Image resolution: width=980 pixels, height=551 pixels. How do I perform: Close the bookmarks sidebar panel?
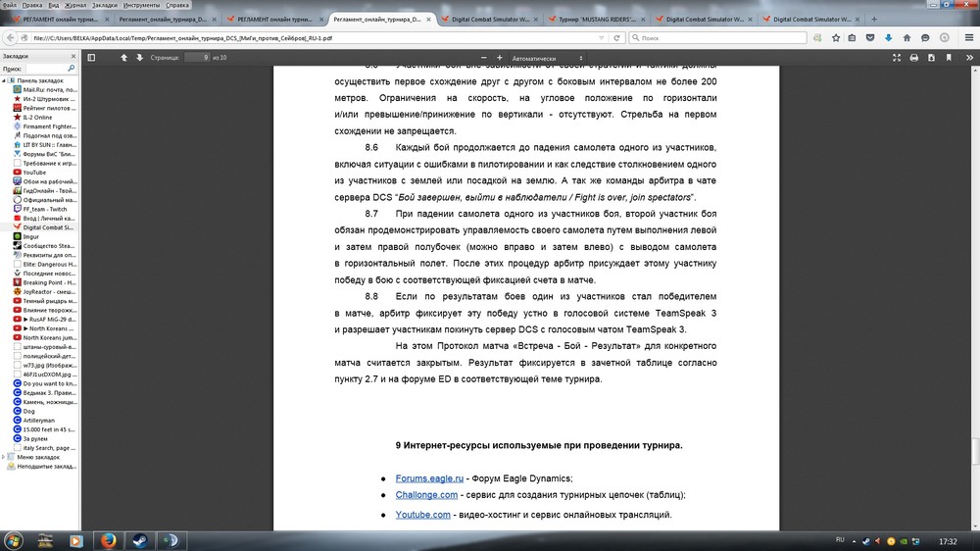[73, 56]
